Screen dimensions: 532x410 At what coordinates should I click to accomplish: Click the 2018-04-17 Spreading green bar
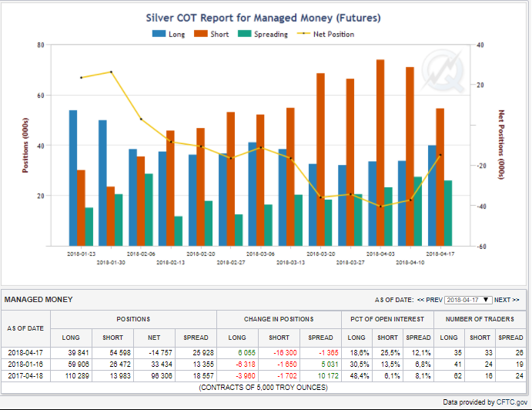pyautogui.click(x=448, y=213)
